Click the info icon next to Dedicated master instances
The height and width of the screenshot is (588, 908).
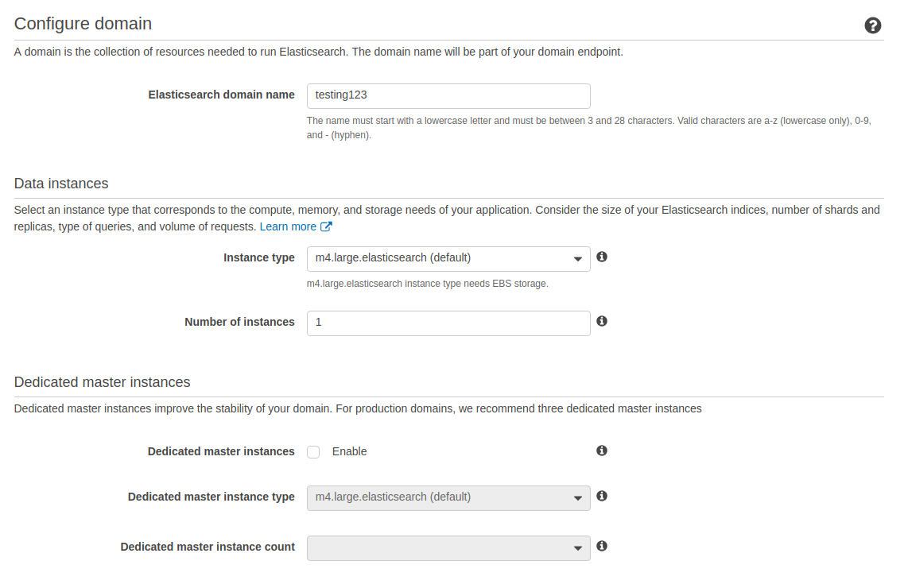pyautogui.click(x=602, y=451)
